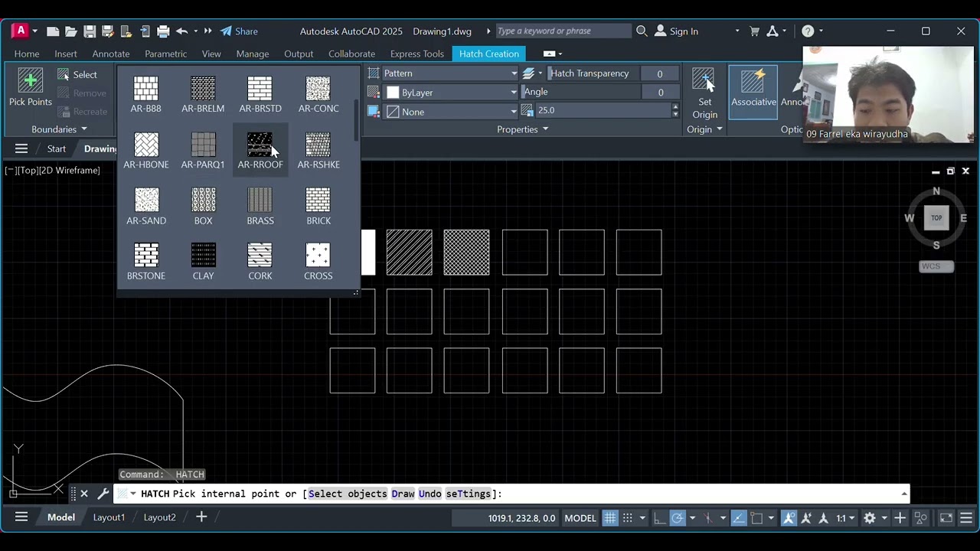Open a drawing using the Open icon
Image resolution: width=980 pixels, height=551 pixels.
(71, 31)
